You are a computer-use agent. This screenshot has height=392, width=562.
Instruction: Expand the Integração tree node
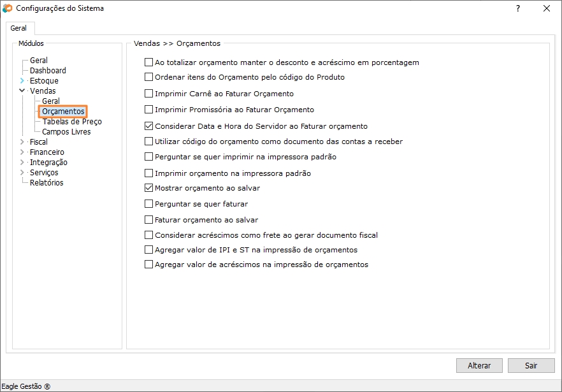[22, 163]
